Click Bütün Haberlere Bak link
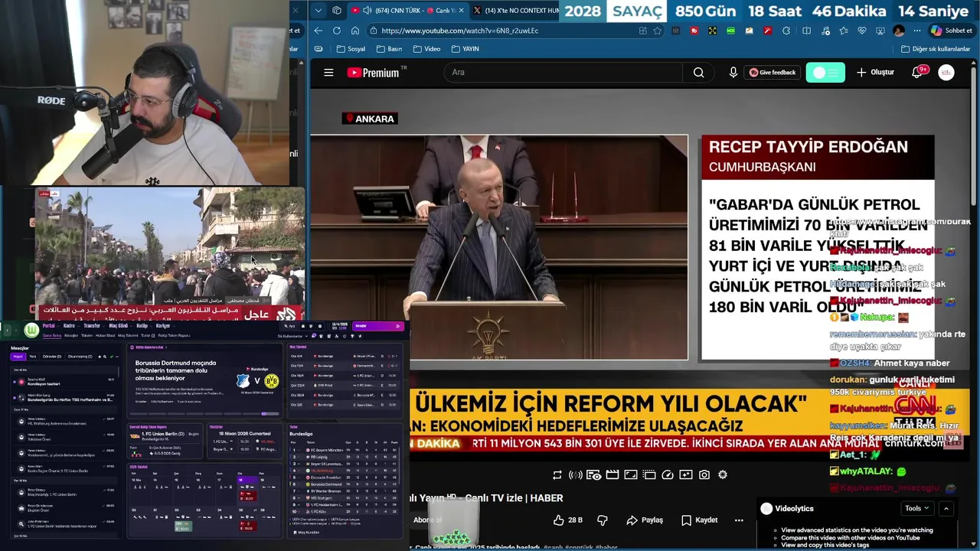 pyautogui.click(x=149, y=347)
